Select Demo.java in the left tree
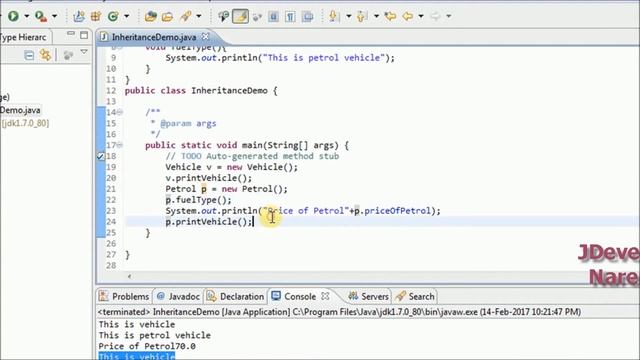Viewport: 640px width, 360px height. click(x=20, y=110)
